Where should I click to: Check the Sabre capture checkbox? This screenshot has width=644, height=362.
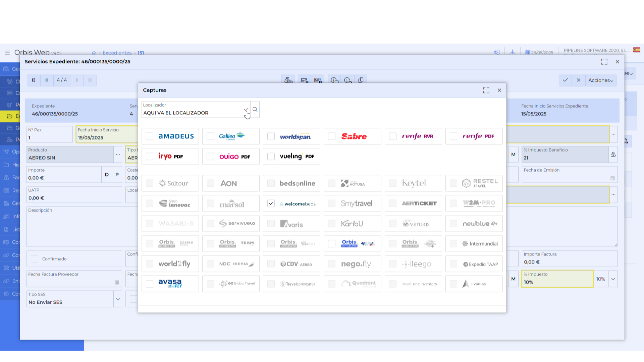click(x=332, y=136)
